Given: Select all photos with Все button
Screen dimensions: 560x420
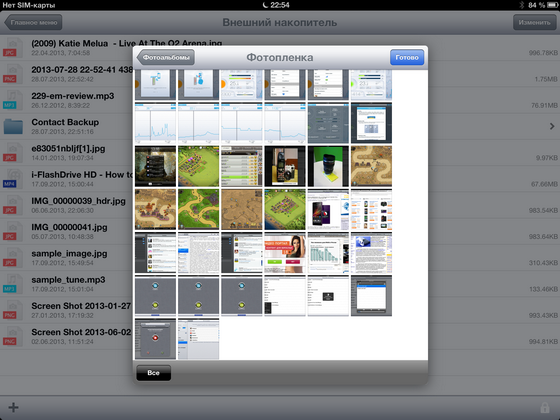Looking at the screenshot, I should pos(154,373).
